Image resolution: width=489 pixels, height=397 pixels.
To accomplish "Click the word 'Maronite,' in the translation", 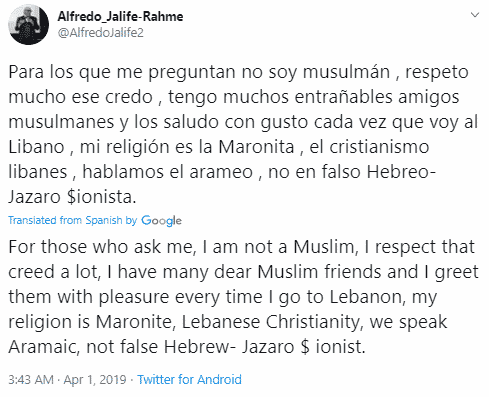I will (x=136, y=322).
